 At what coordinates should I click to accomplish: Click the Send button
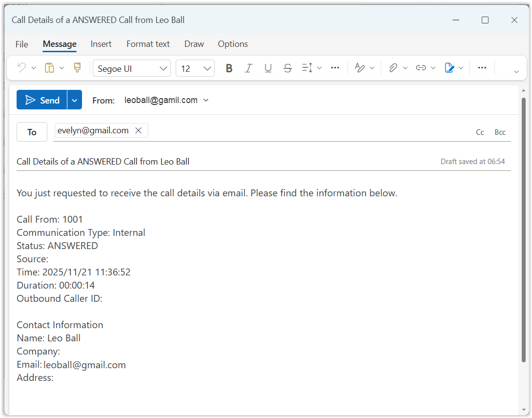[x=42, y=100]
